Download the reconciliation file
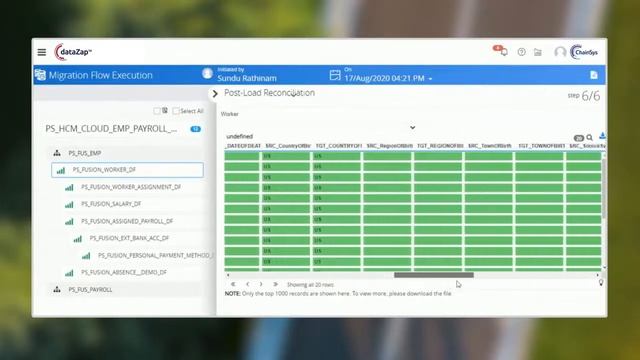This screenshot has width=640, height=360. coord(602,136)
